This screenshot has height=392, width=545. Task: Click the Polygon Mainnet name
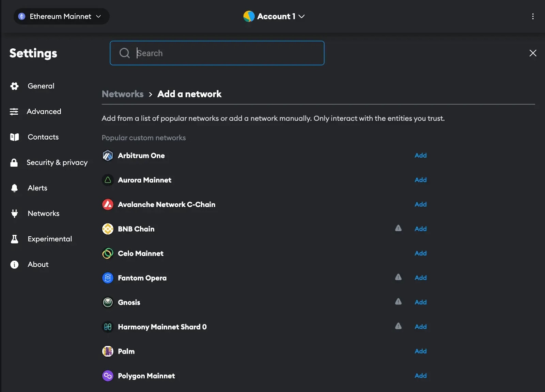click(x=146, y=376)
